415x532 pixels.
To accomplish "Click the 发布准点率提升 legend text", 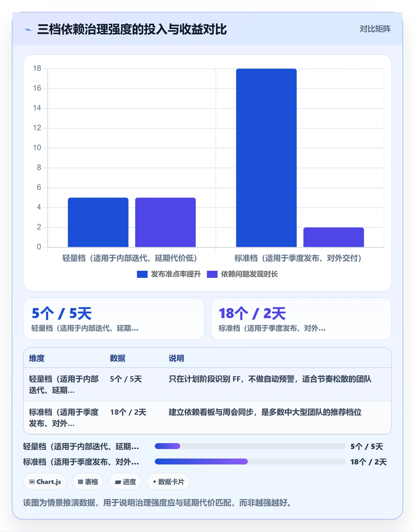I will (176, 274).
